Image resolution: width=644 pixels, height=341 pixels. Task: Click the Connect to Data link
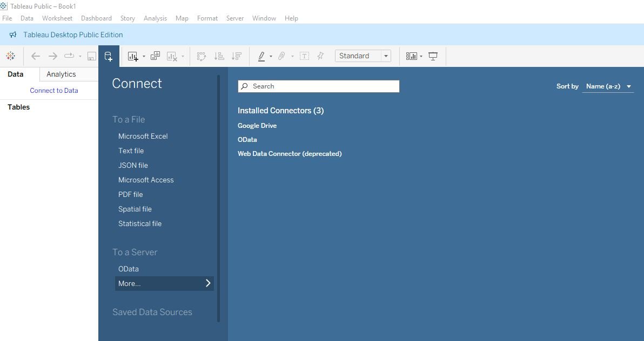click(54, 91)
